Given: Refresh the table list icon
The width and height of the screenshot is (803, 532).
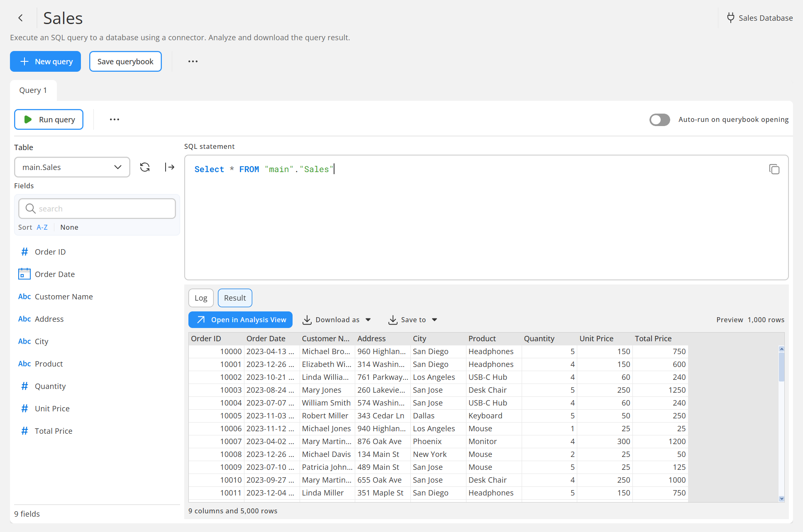Looking at the screenshot, I should (x=145, y=167).
